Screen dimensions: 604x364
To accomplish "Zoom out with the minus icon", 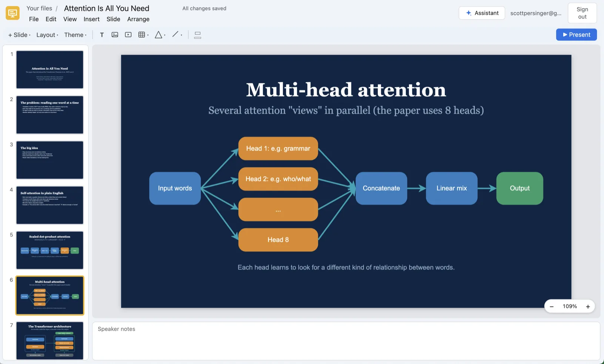I will 552,307.
